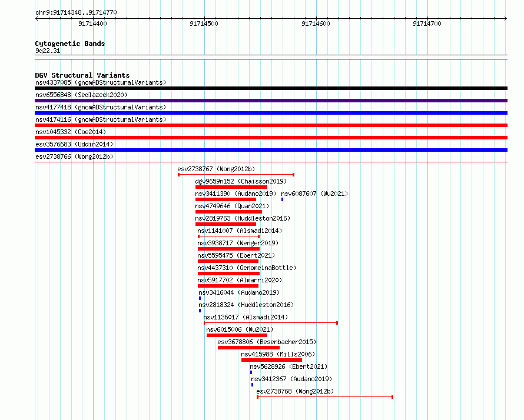Click the red nsv5595475 variant bar
This screenshot has height=420, width=524.
(228, 261)
